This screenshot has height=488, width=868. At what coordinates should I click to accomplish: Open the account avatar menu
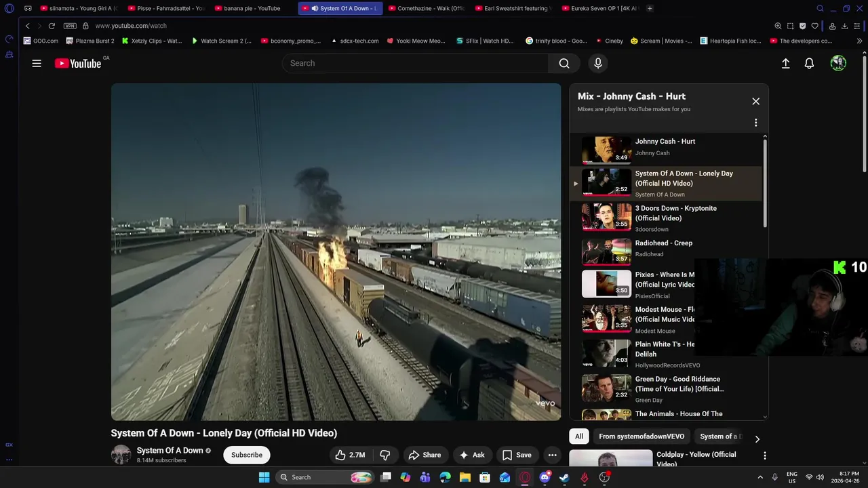(x=838, y=63)
